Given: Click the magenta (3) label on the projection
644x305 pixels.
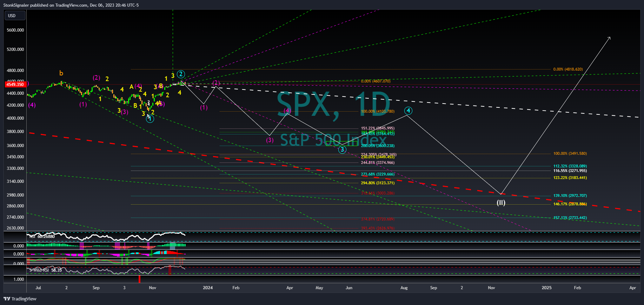Looking at the screenshot, I should coord(270,140).
